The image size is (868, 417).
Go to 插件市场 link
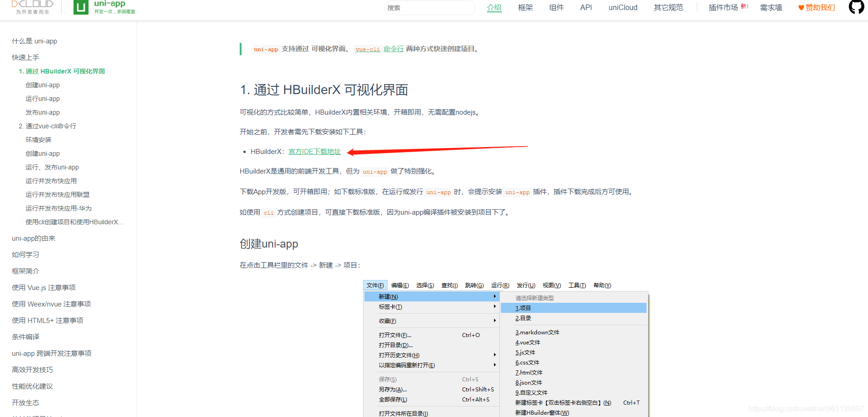coord(723,8)
